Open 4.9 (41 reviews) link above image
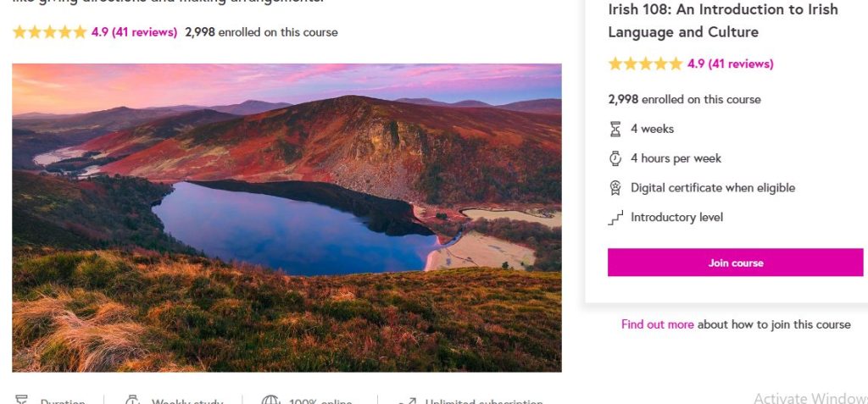 coord(134,32)
